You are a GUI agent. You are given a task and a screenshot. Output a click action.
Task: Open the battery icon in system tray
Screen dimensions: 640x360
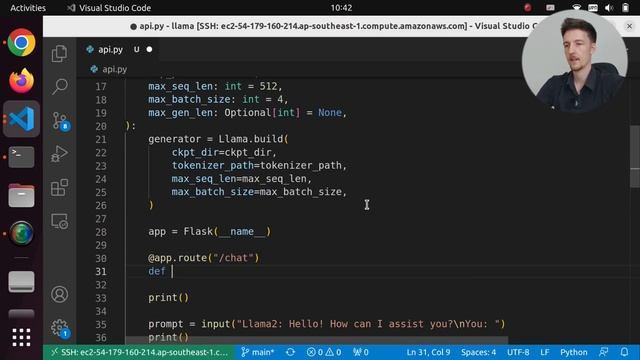click(x=625, y=8)
